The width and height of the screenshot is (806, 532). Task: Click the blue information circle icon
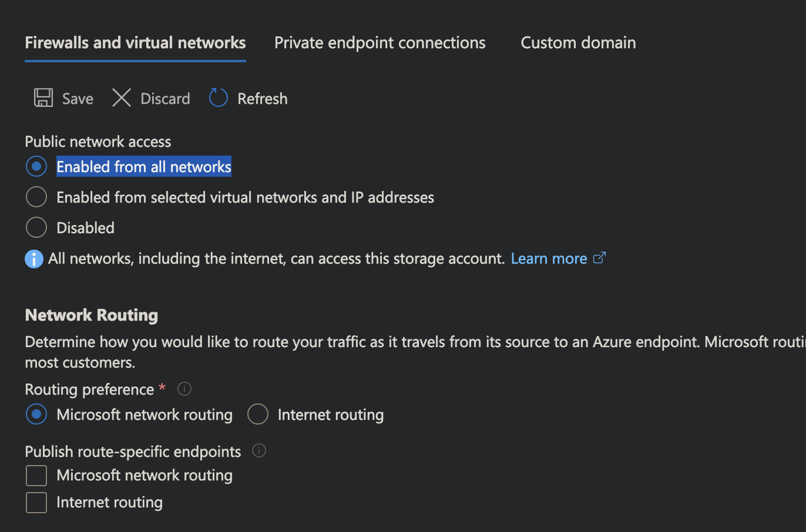coord(34,259)
